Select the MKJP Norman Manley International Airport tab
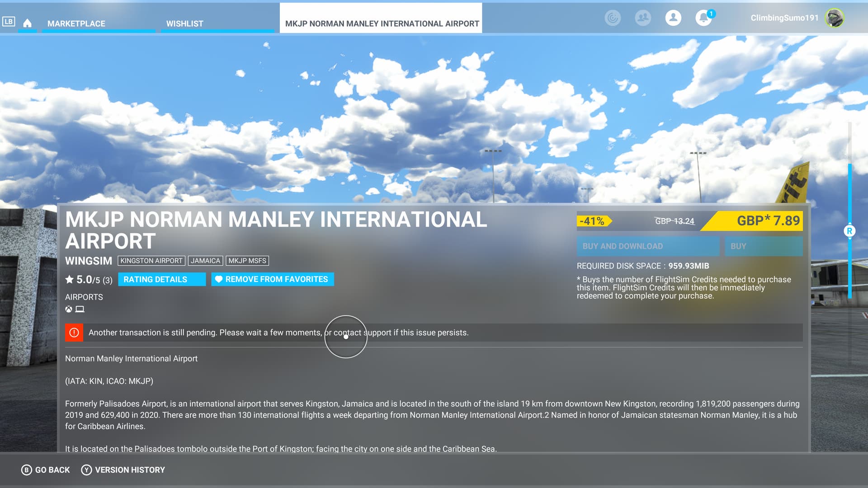The height and width of the screenshot is (488, 868). (x=382, y=23)
